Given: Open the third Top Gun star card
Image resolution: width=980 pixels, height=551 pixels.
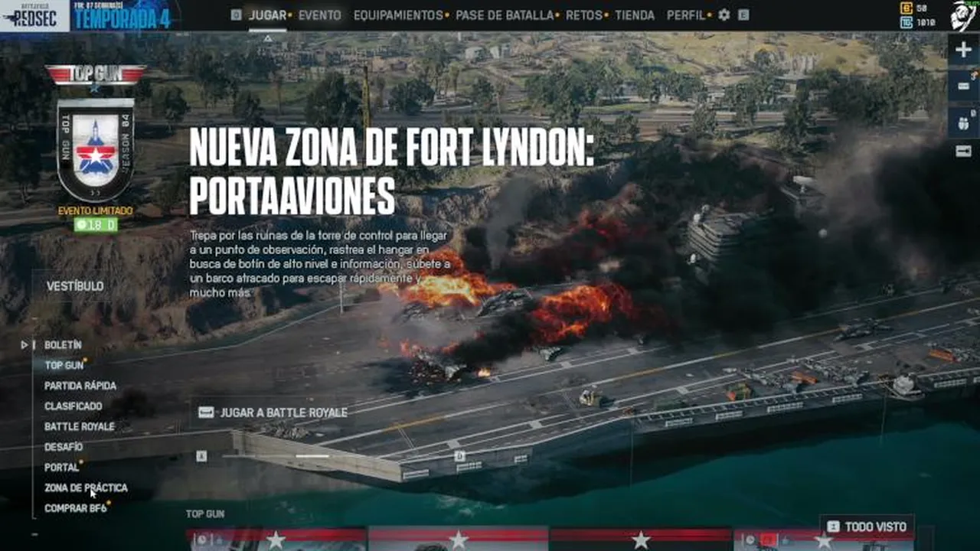Looking at the screenshot, I should coord(641,539).
